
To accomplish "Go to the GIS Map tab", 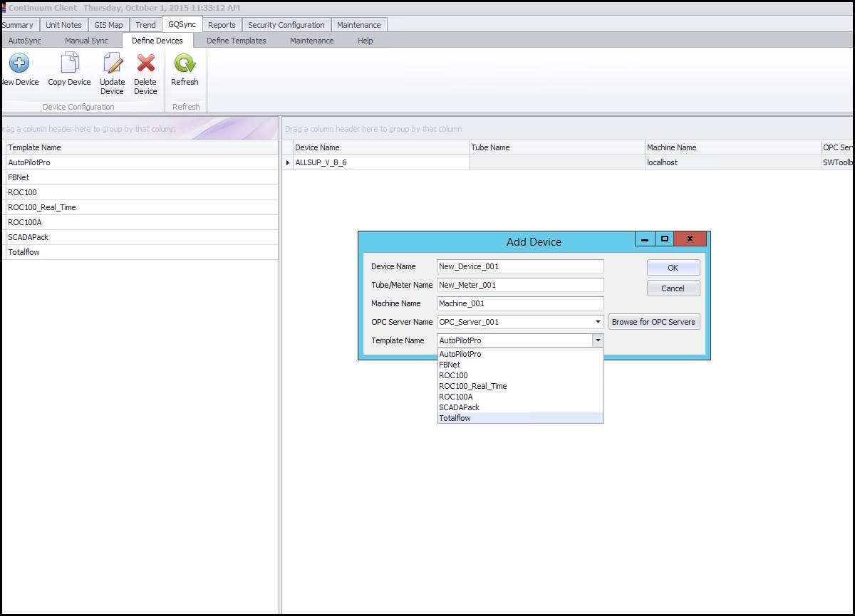I will tap(108, 25).
